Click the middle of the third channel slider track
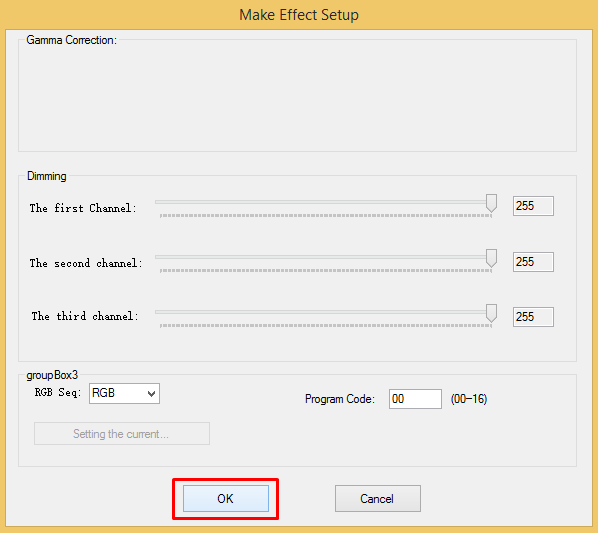Viewport: 598px width, 533px height. point(323,312)
